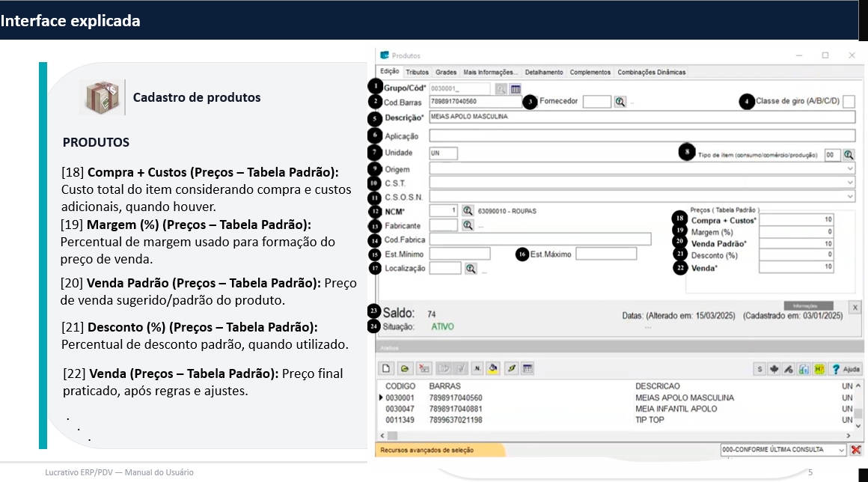The width and height of the screenshot is (868, 482).
Task: Open the Tipo de item lookup magnifier
Action: pos(849,155)
